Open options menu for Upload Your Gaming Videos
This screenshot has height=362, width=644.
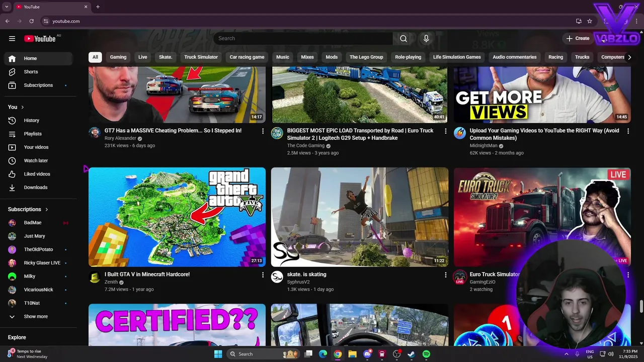pyautogui.click(x=628, y=131)
